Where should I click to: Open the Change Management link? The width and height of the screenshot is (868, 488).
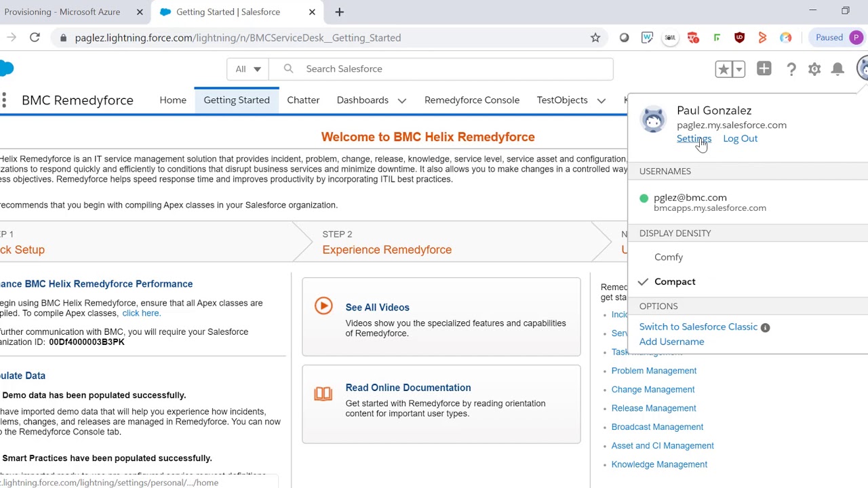[x=653, y=390]
